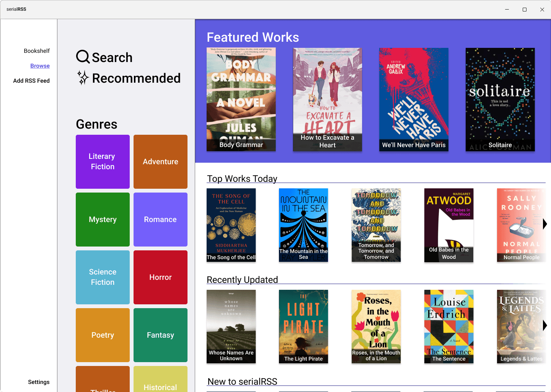Viewport: 551px width, 392px height.
Task: Open Bookshelf in the sidebar
Action: (x=37, y=51)
